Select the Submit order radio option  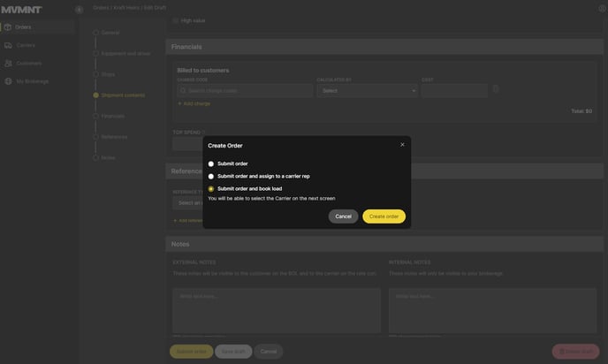(x=211, y=163)
